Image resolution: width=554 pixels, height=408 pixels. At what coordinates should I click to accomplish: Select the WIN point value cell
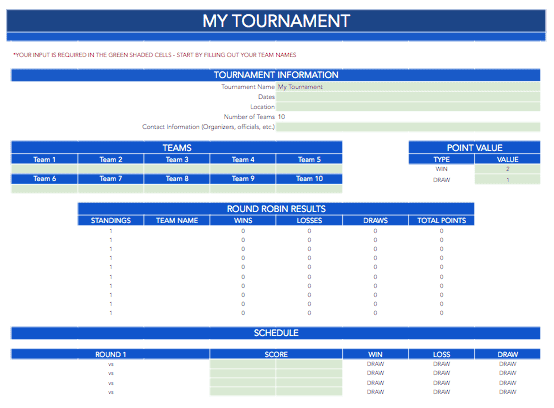507,169
